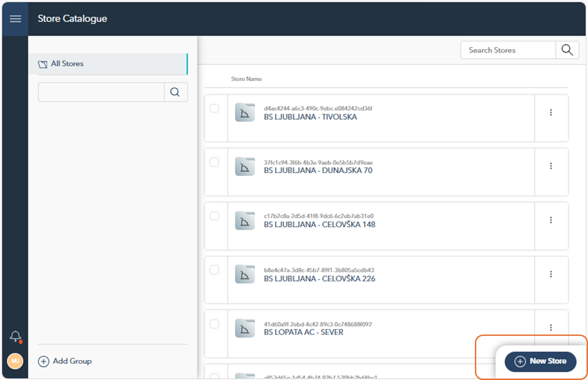588x380 pixels.
Task: Click the store ID starting with b8e4c47a
Action: [x=319, y=270]
